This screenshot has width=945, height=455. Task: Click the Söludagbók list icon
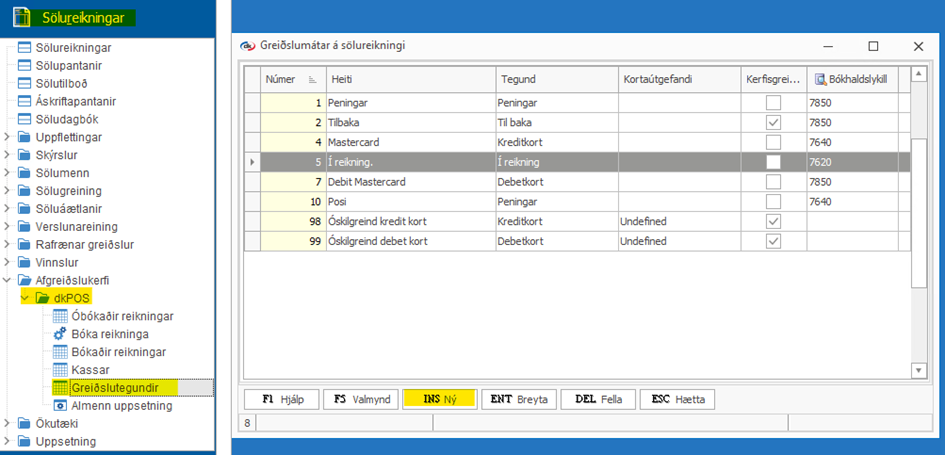[x=24, y=118]
